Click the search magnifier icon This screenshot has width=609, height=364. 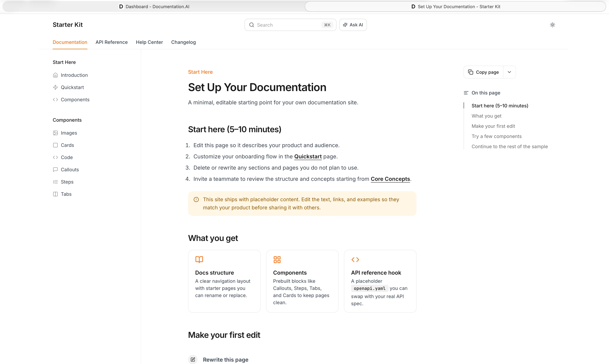tap(251, 25)
